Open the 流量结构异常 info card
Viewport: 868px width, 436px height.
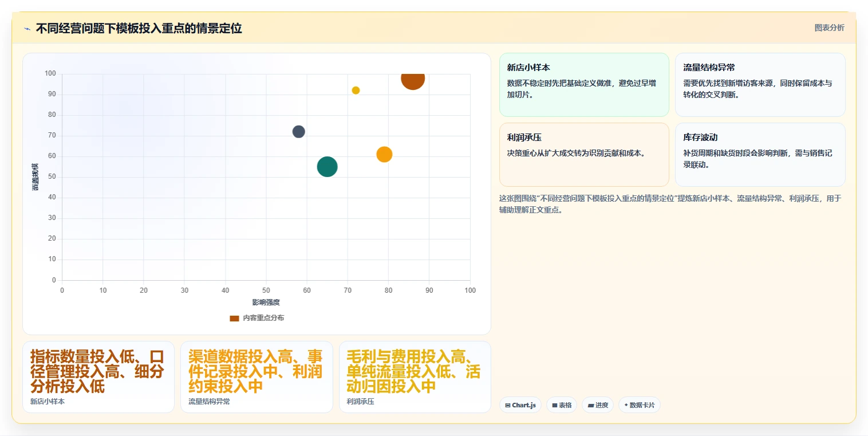tap(760, 85)
